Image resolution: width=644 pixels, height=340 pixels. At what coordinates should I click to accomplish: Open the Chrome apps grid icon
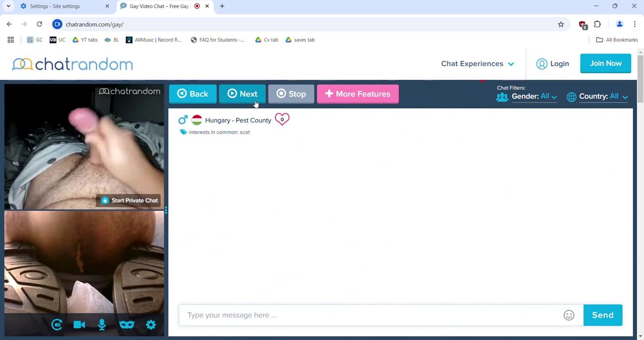pyautogui.click(x=10, y=40)
